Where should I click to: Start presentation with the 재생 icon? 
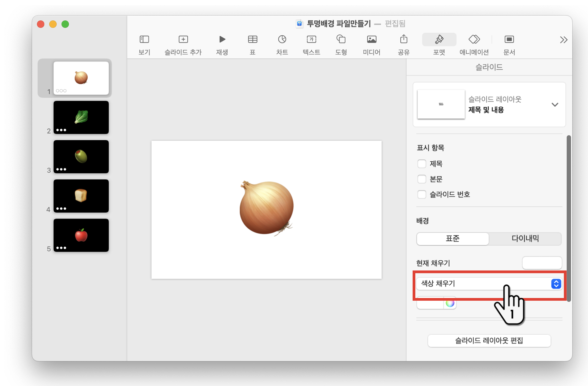[222, 44]
